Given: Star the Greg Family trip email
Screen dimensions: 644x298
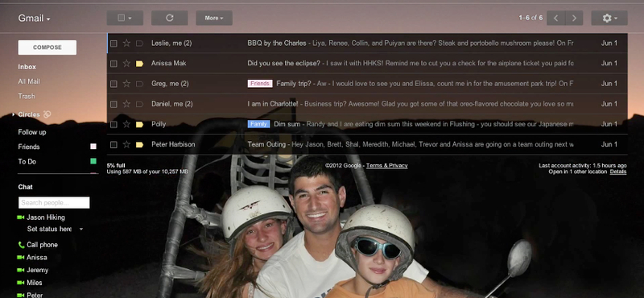Looking at the screenshot, I should (126, 84).
